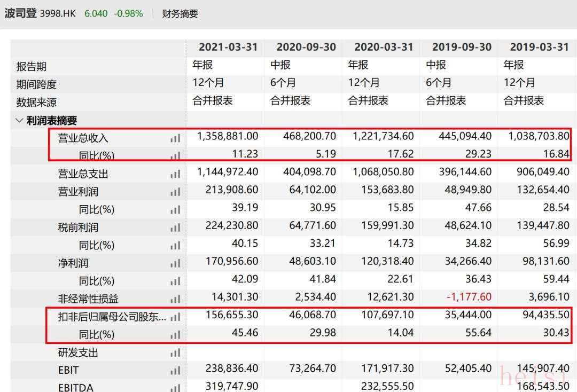Select the 2021-03-31 column header

(x=228, y=47)
